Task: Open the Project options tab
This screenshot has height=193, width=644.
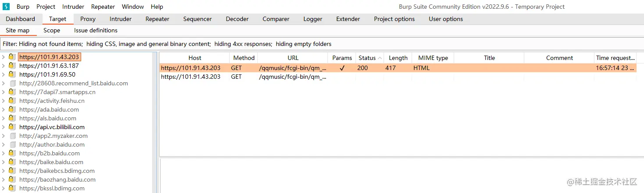Action: tap(394, 19)
